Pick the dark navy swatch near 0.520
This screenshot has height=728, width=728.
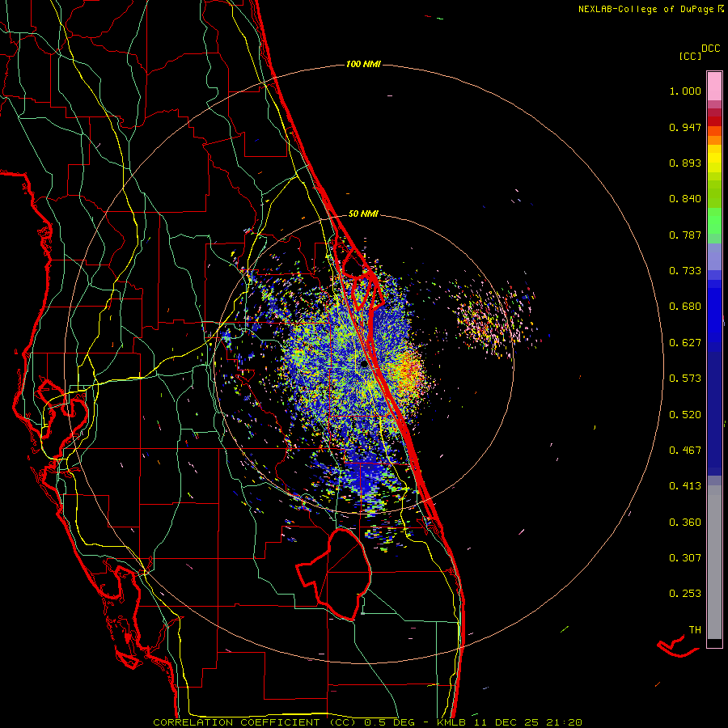tap(714, 413)
